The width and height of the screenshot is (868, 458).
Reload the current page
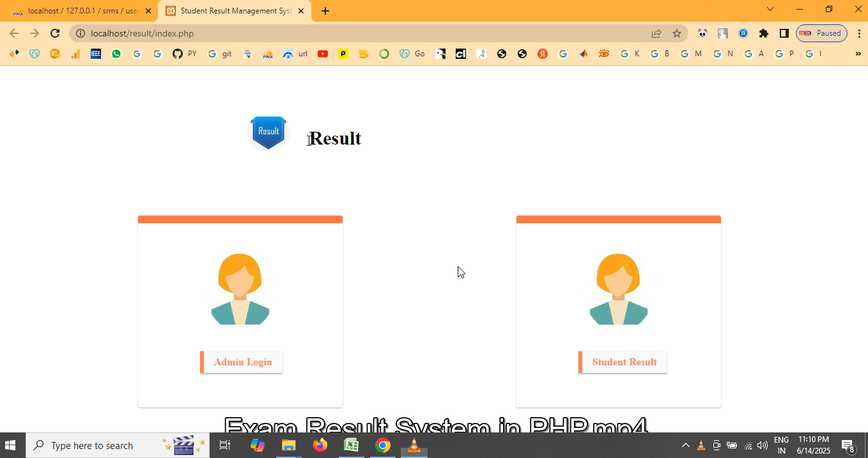(55, 33)
